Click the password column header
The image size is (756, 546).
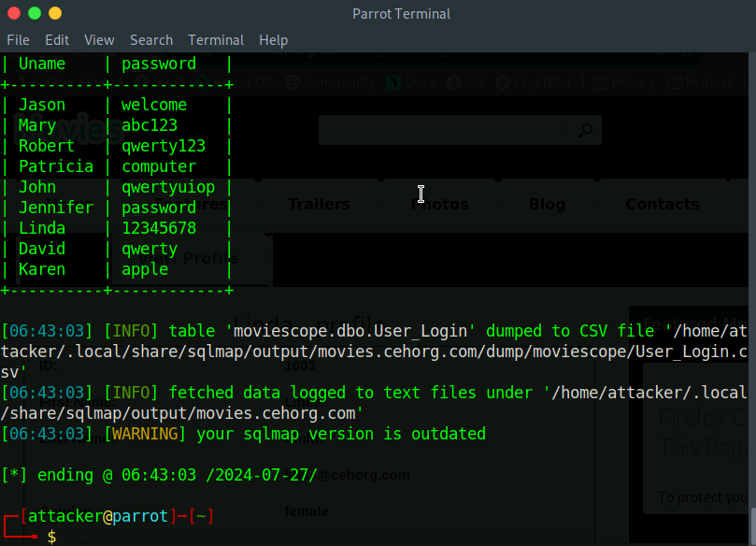coord(159,64)
